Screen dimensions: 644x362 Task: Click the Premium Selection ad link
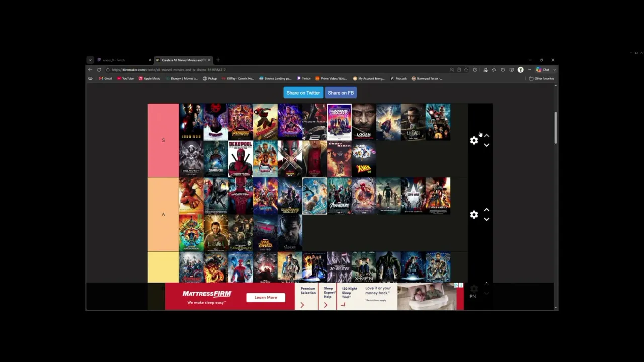(x=307, y=297)
